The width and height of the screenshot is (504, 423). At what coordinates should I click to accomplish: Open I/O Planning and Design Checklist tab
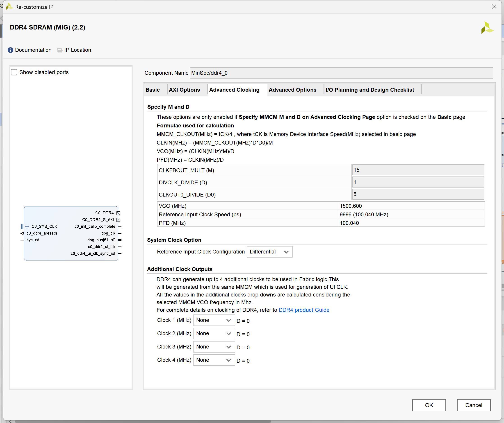click(370, 90)
